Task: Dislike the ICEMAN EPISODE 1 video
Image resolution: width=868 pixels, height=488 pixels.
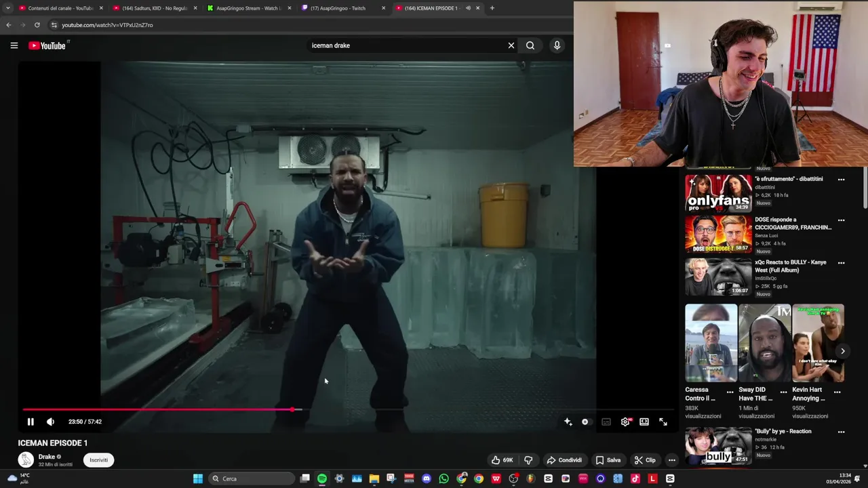Action: click(528, 460)
